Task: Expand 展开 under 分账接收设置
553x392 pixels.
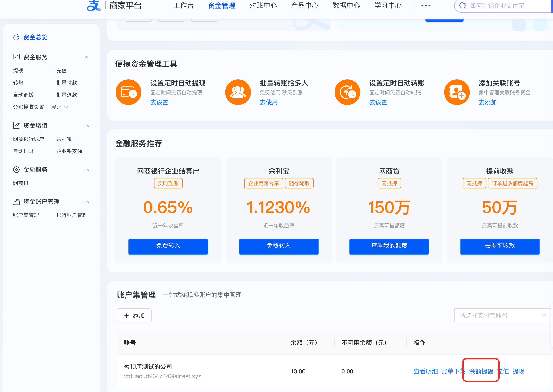Action: 59,107
